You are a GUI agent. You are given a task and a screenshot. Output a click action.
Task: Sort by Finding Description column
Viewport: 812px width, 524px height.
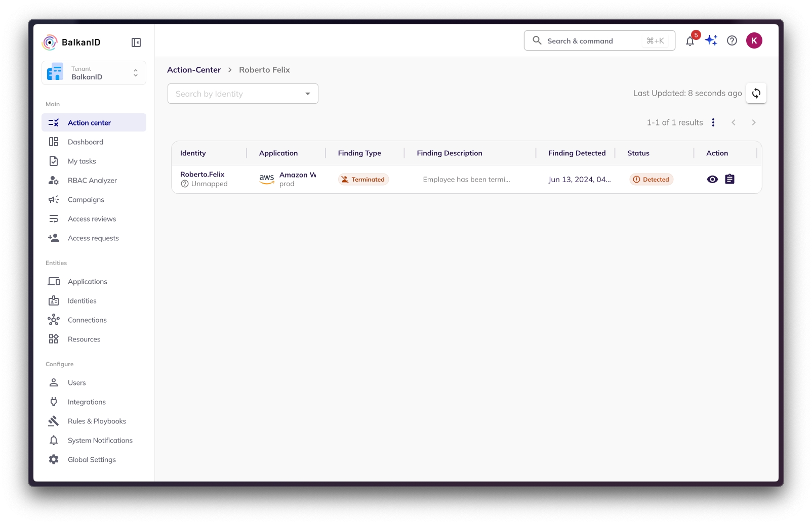[x=450, y=153]
